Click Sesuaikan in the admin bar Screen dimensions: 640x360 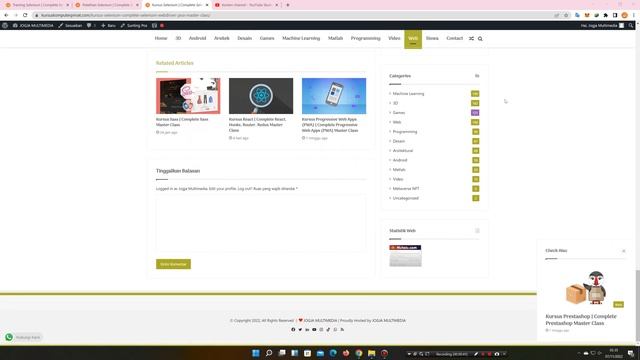pyautogui.click(x=70, y=25)
